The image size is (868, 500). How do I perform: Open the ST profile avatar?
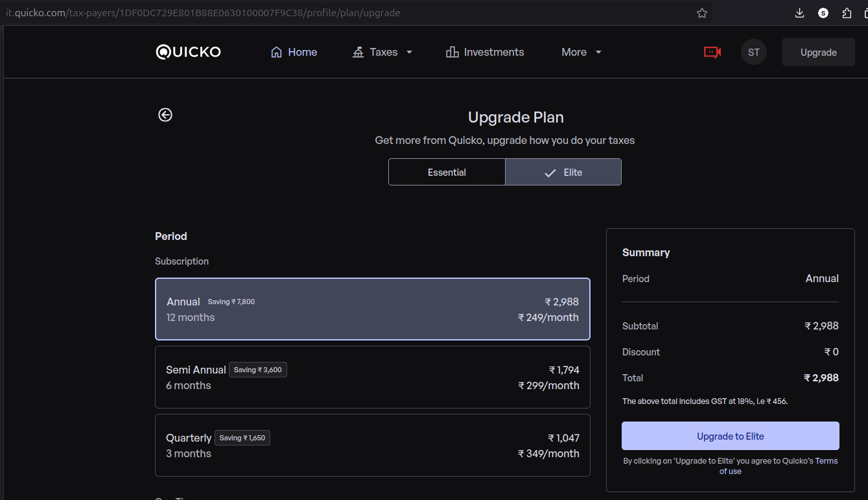coord(753,52)
